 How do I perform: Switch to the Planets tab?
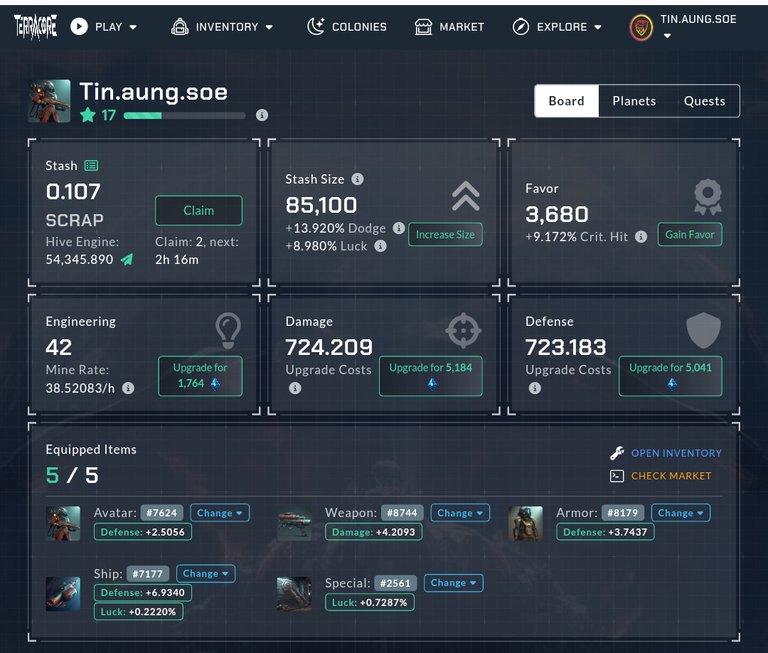point(634,101)
